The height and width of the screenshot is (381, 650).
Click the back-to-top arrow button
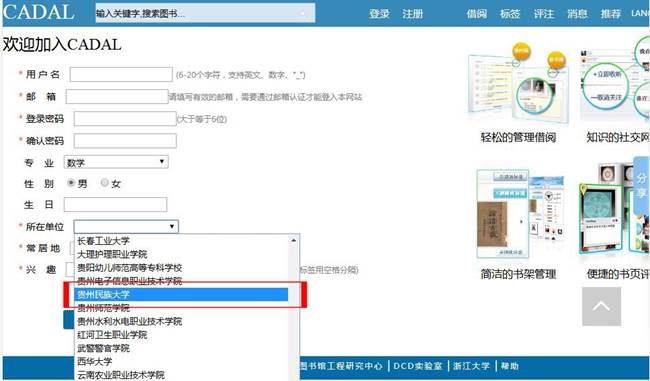point(601,306)
